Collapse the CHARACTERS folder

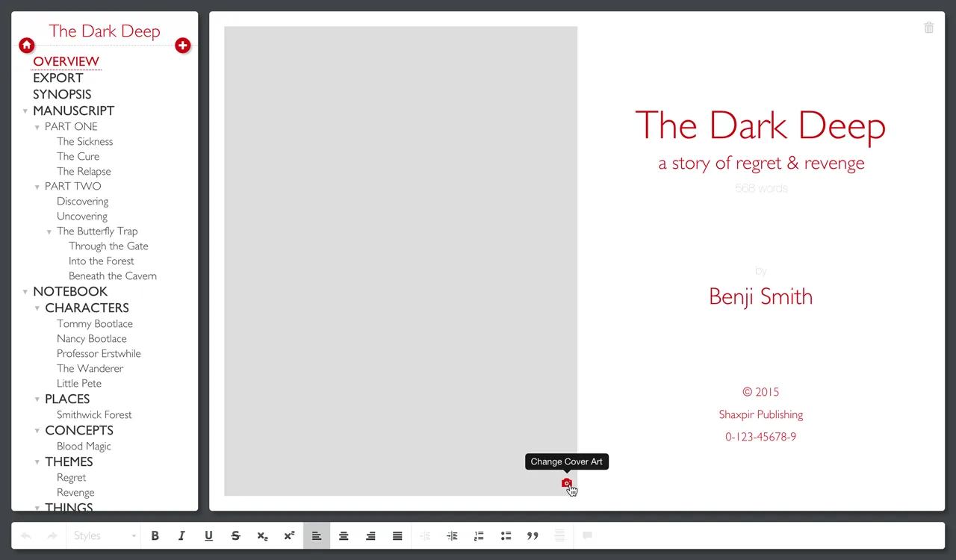[x=37, y=308]
